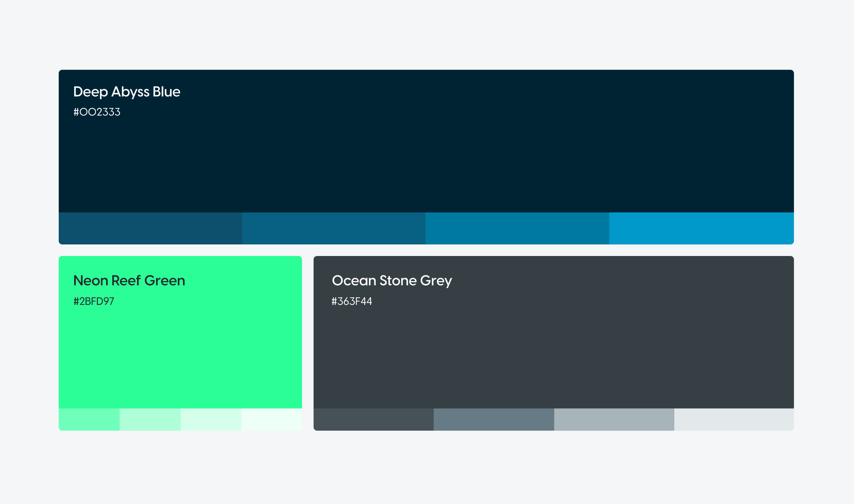Click the Neon Reef Green title
854x504 pixels.
pyautogui.click(x=129, y=281)
